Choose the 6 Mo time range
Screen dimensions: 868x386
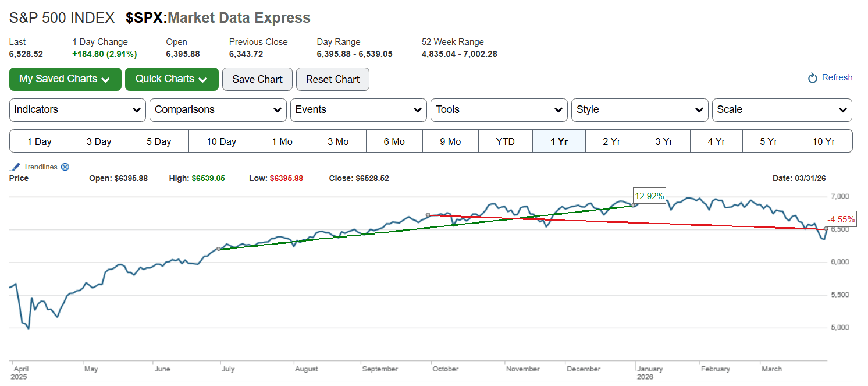coord(394,141)
